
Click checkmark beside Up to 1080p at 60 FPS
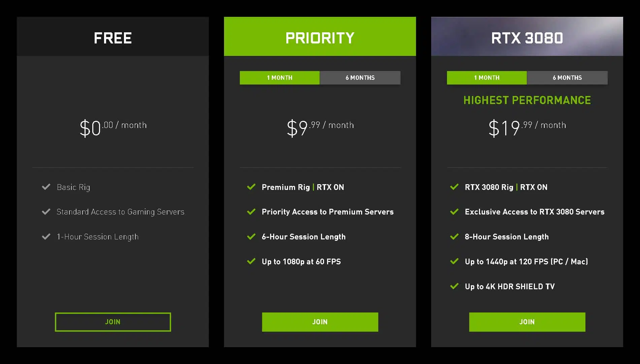(x=251, y=261)
